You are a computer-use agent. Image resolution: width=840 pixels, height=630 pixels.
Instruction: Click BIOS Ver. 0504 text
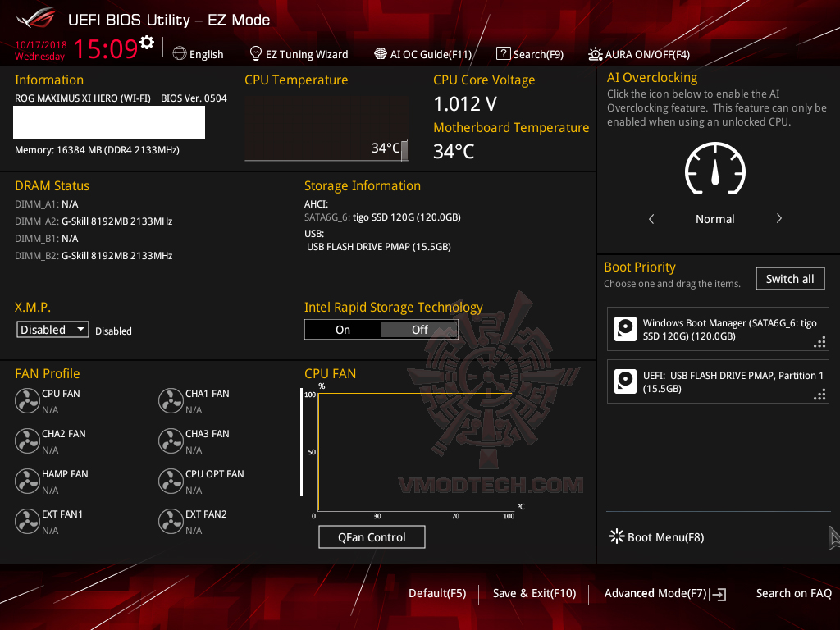click(194, 98)
